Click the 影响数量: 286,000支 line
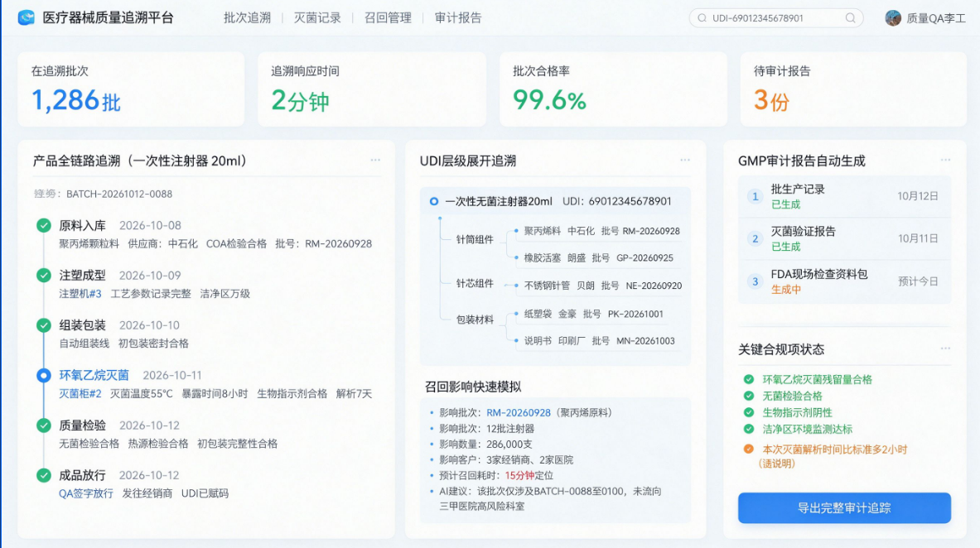This screenshot has height=548, width=980. coord(485,445)
